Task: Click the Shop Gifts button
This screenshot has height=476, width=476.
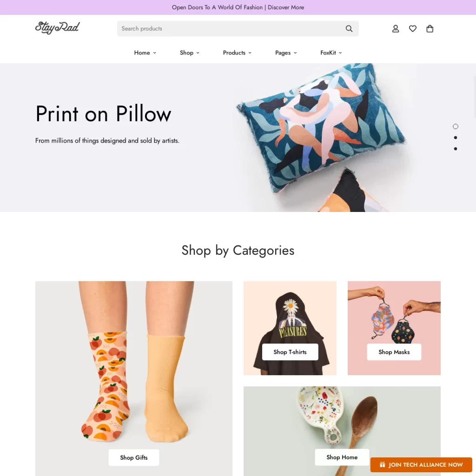Action: pyautogui.click(x=133, y=457)
